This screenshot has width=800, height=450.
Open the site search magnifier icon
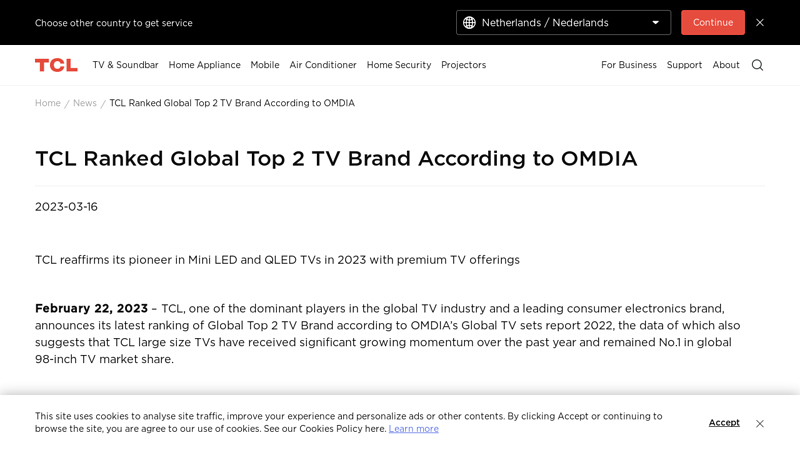click(x=757, y=65)
